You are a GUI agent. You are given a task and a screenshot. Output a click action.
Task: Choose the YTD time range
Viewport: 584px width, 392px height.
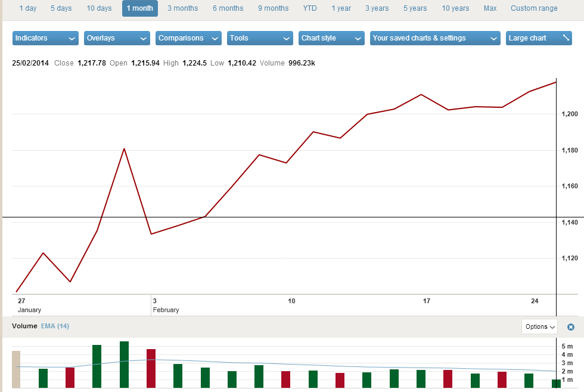[x=310, y=8]
